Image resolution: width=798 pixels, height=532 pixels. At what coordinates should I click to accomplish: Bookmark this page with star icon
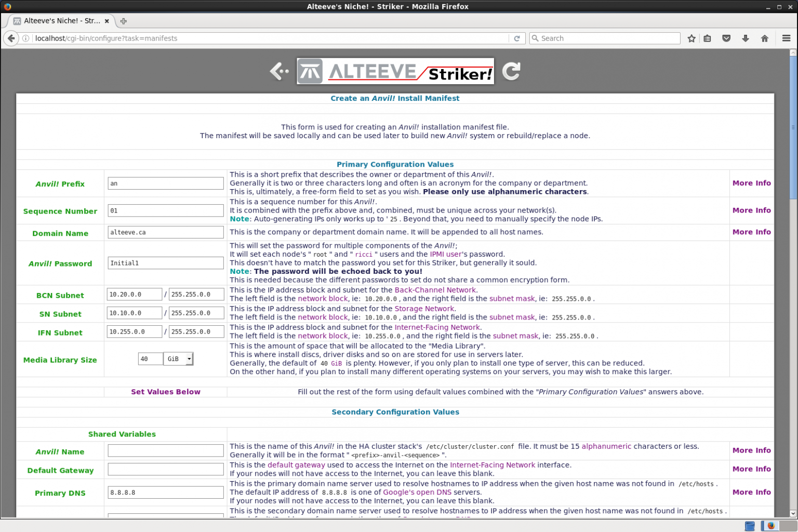[691, 38]
